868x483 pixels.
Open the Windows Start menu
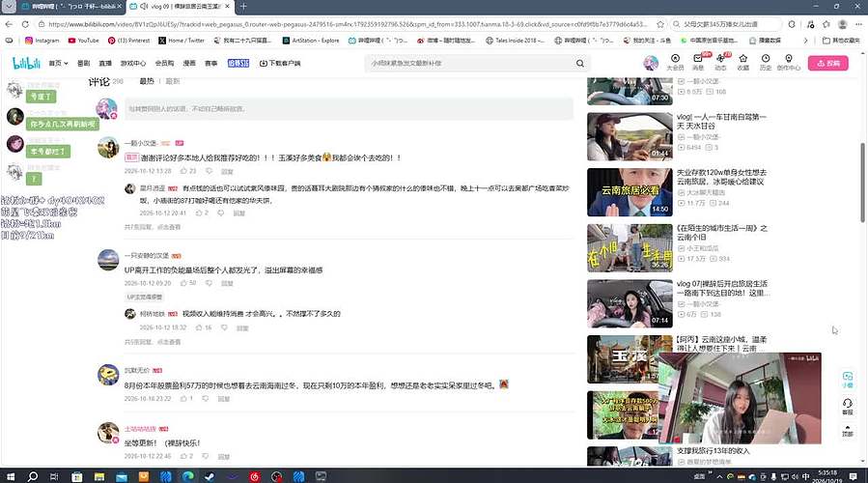10,476
